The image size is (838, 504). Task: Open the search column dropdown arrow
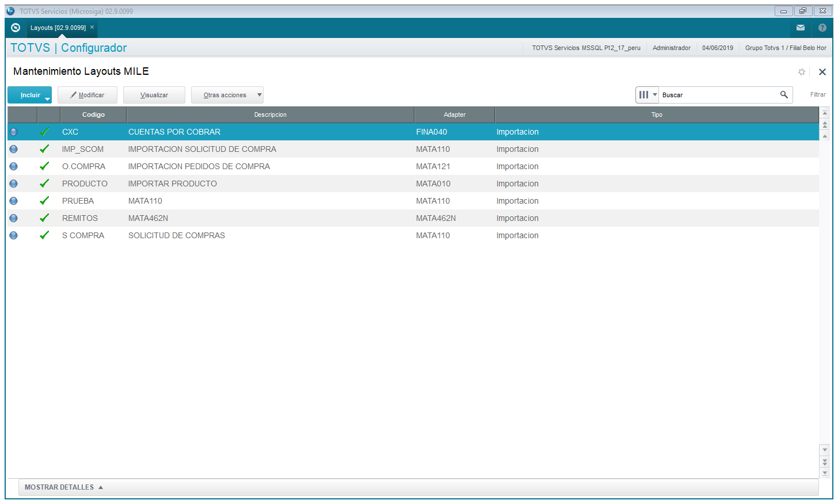(654, 95)
